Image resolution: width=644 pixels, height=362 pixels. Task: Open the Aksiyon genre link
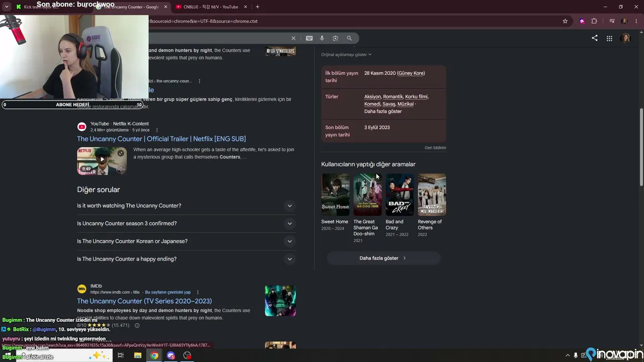(x=372, y=97)
